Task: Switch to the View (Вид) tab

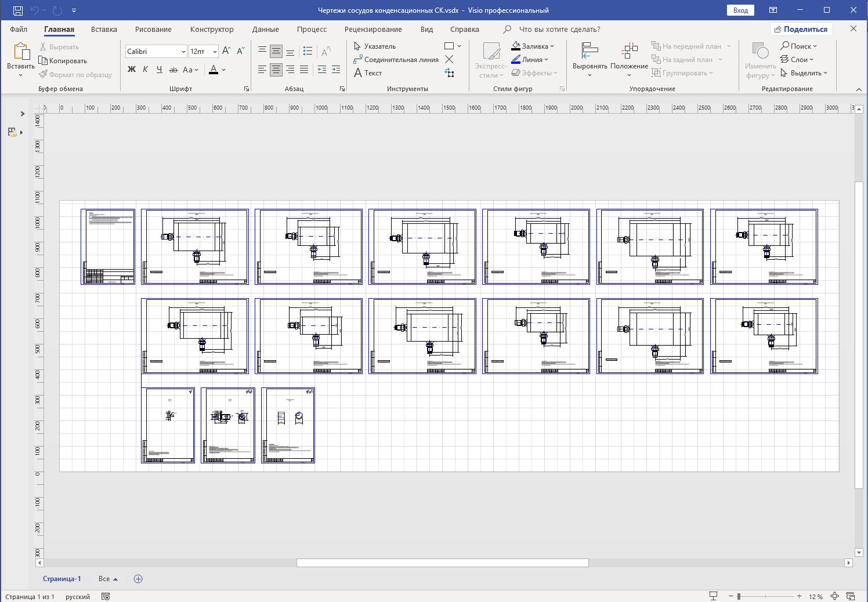Action: click(426, 30)
